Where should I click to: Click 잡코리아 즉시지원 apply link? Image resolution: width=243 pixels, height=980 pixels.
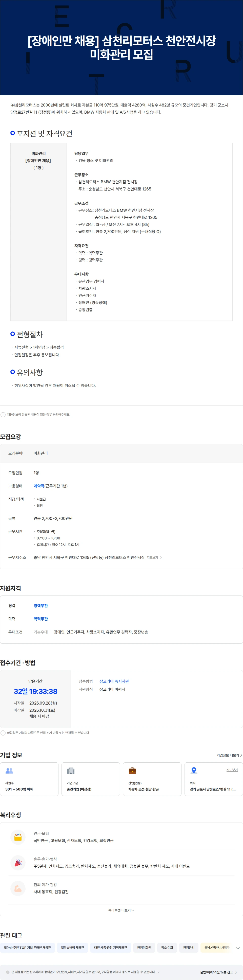(x=114, y=681)
